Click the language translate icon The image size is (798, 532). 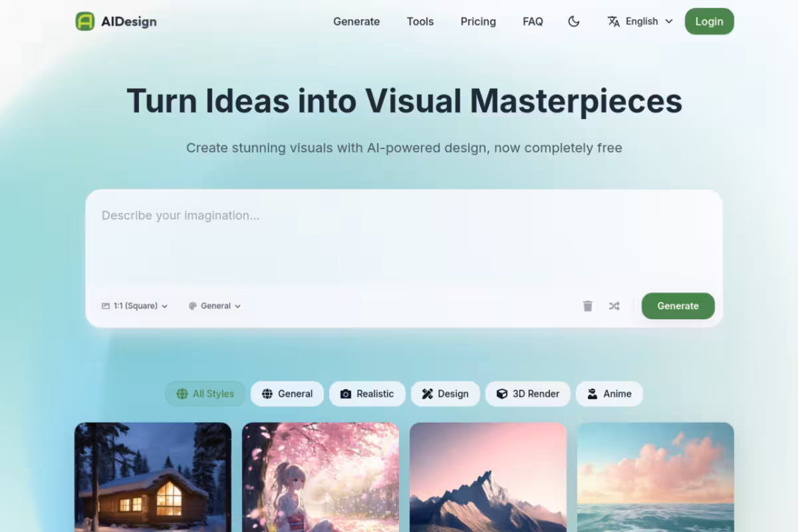(x=613, y=21)
